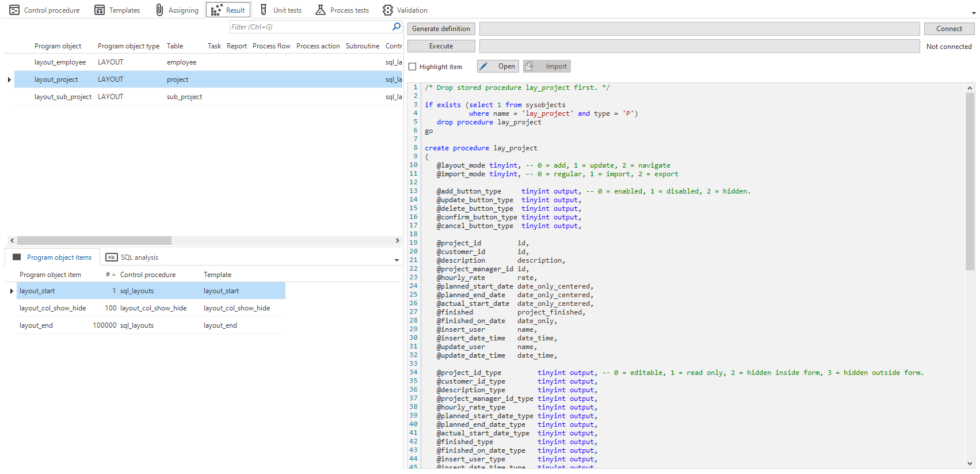980x474 pixels.
Task: Expand the top tab bar overflow arrow
Action: pyautogui.click(x=973, y=13)
